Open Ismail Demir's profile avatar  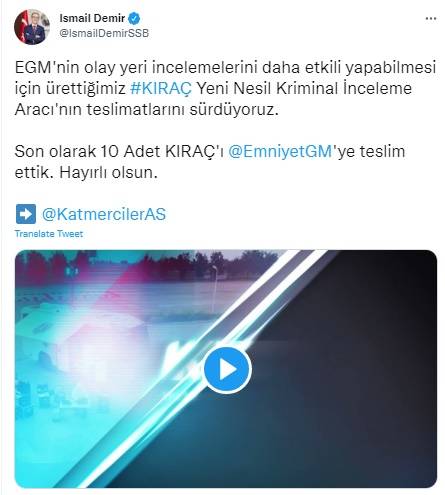(x=32, y=27)
